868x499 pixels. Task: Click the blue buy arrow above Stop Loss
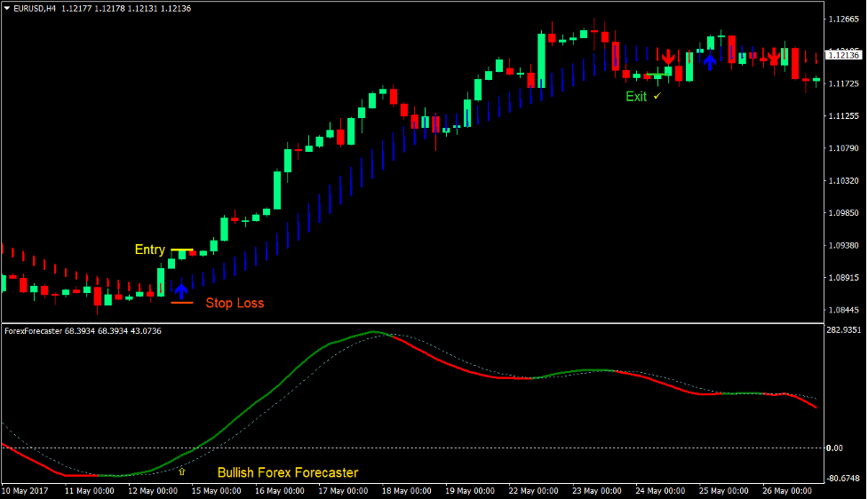[181, 291]
